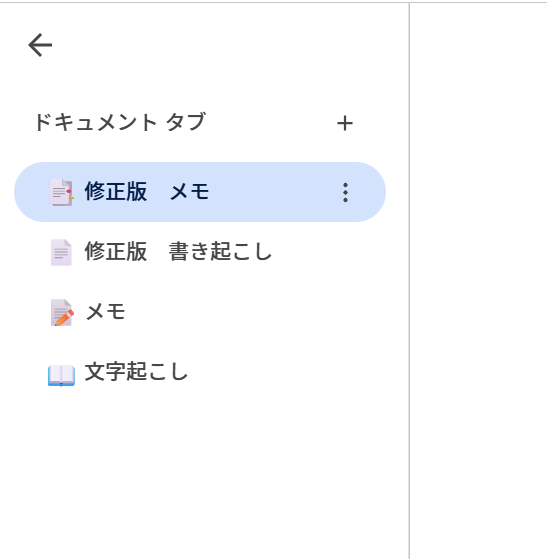
Task: Click the empty row space right of 文字起こし
Action: click(286, 372)
